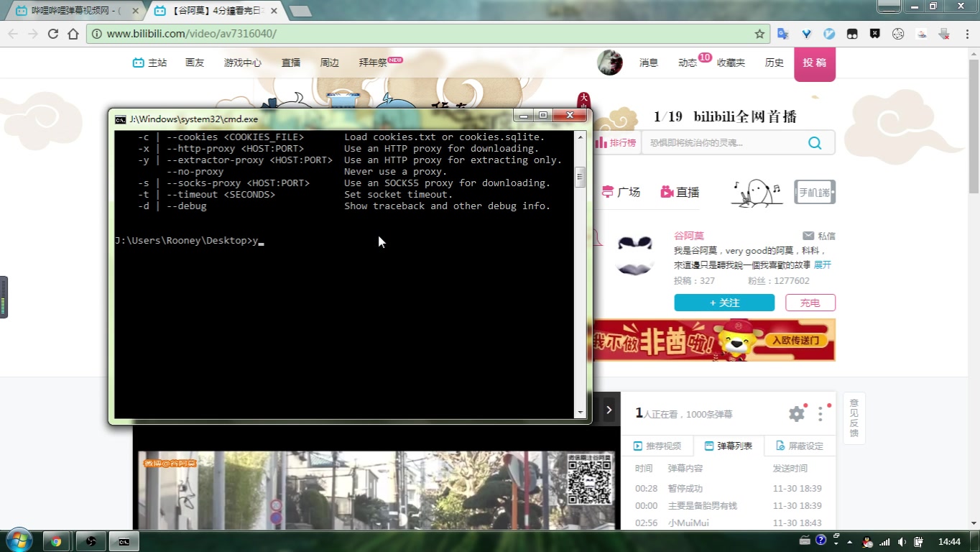Image resolution: width=980 pixels, height=552 pixels.
Task: Switch to the 推荐视频 tab
Action: (x=657, y=446)
